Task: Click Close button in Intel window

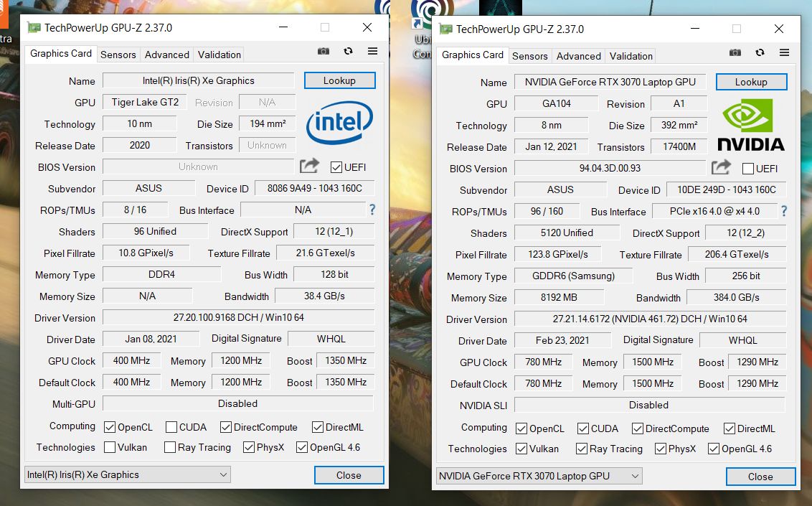Action: [x=349, y=475]
